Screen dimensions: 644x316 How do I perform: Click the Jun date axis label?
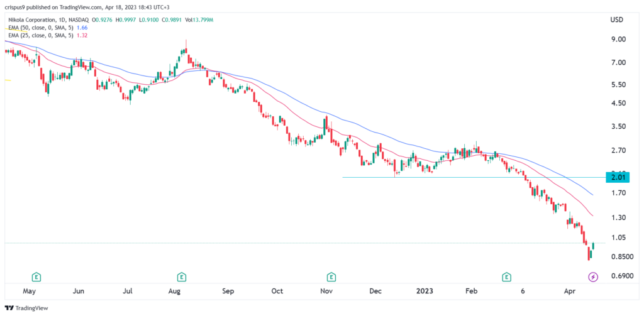[x=78, y=291]
